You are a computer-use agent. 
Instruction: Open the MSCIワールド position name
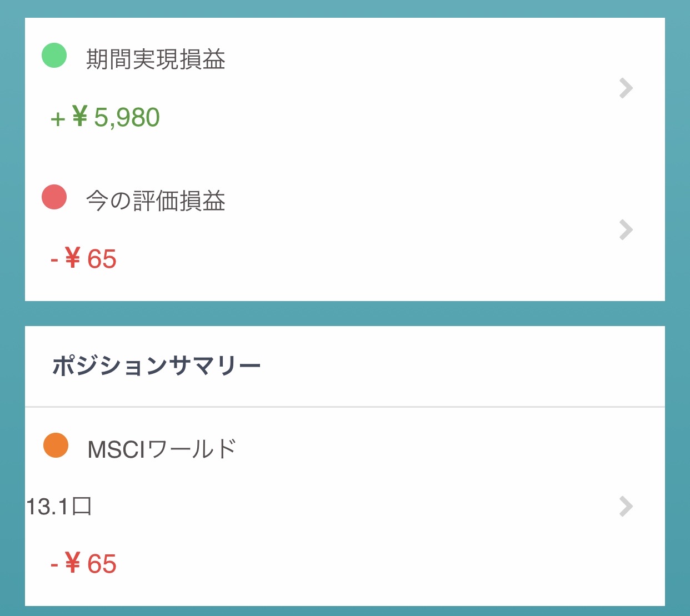point(162,449)
